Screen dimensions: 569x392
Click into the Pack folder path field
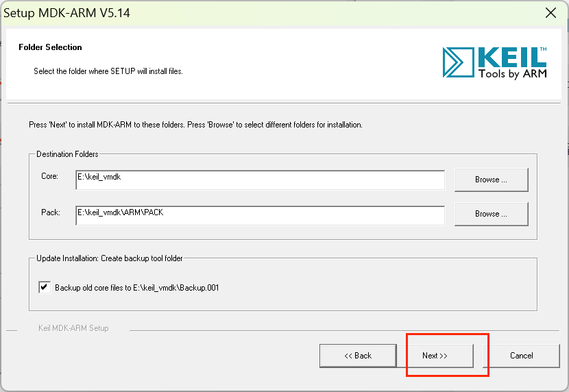point(261,215)
